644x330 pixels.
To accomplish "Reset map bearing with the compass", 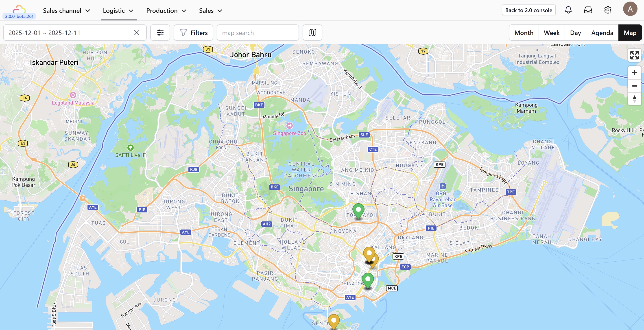I will 634,99.
